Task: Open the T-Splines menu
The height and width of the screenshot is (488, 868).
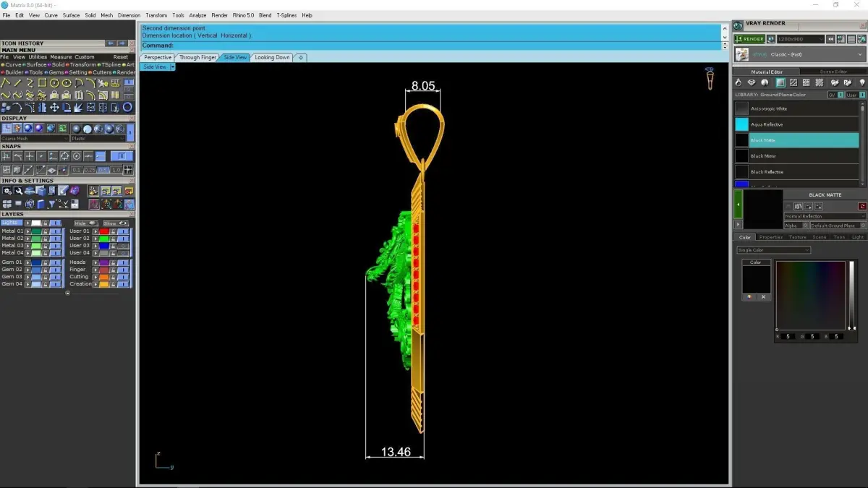Action: pyautogui.click(x=286, y=15)
